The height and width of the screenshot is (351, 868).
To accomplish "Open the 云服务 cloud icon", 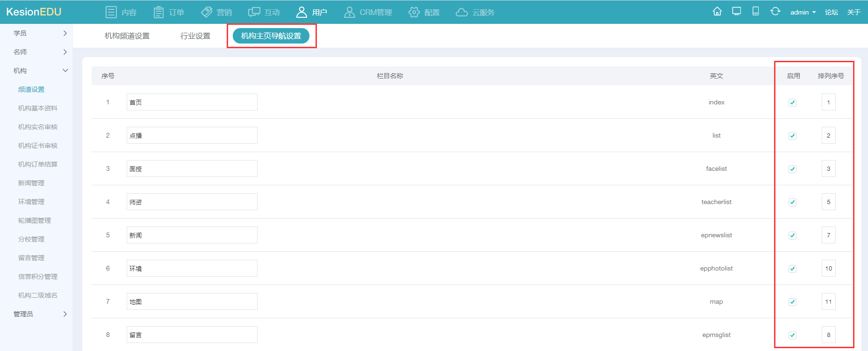I will 462,12.
